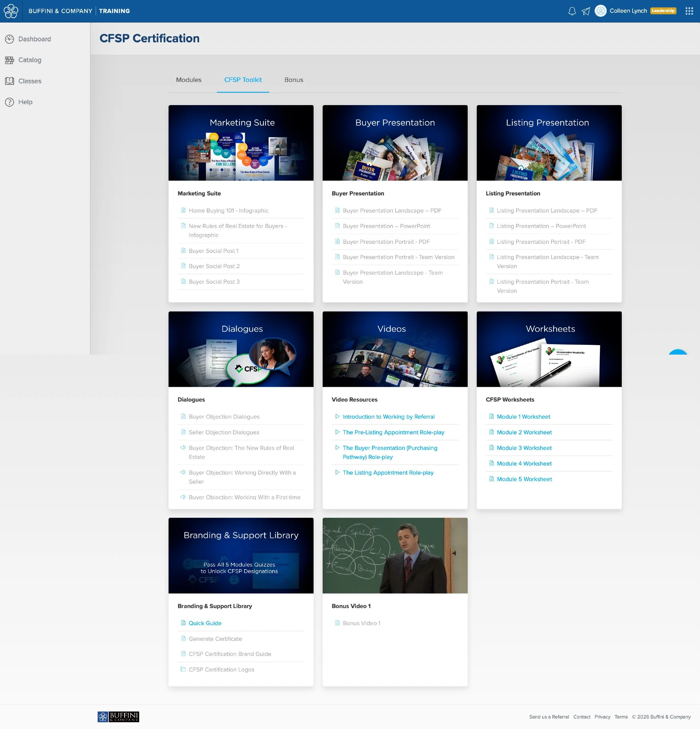
Task: Click audio icon beside Buyer Objection: New Rules
Action: (183, 448)
